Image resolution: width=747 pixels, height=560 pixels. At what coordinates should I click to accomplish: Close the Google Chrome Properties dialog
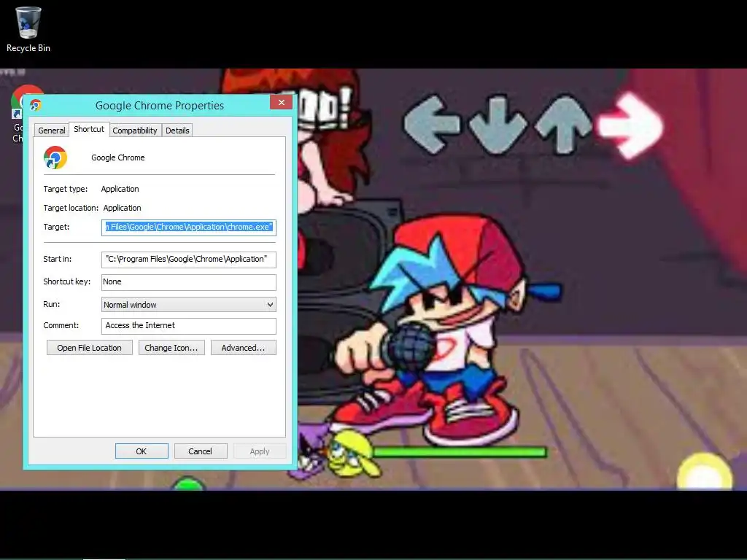[281, 102]
